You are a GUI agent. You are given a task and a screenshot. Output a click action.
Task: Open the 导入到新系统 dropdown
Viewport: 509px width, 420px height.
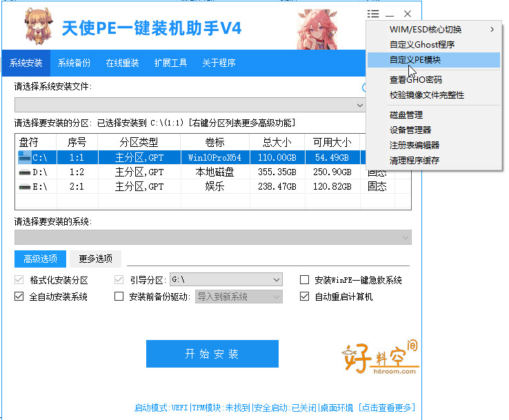[x=239, y=297]
